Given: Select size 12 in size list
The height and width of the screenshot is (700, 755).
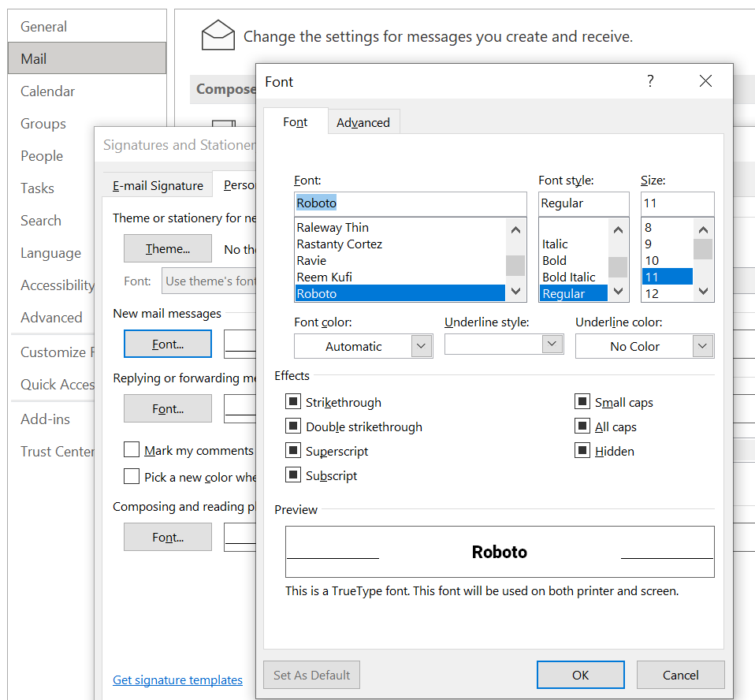Looking at the screenshot, I should pos(668,293).
